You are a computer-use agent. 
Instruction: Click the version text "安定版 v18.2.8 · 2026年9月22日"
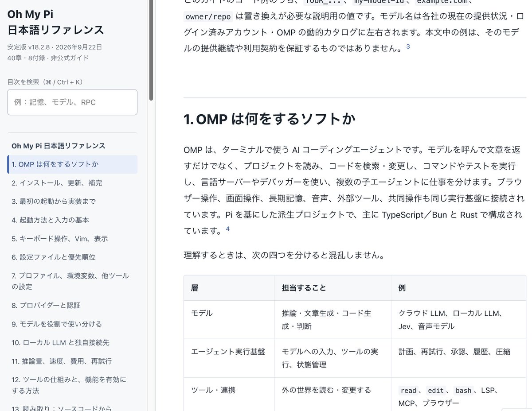[55, 47]
